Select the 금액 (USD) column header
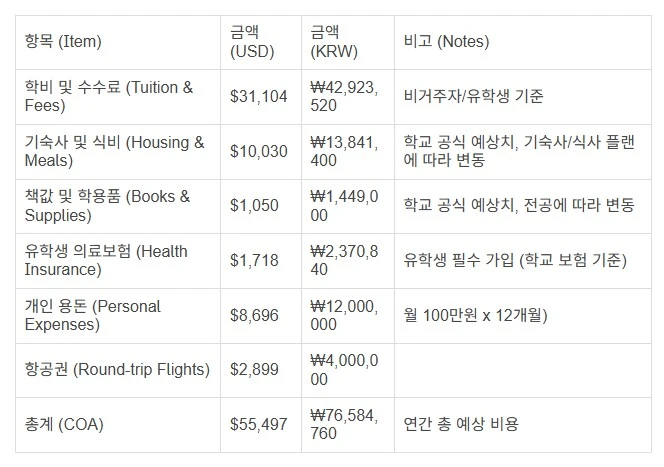The width and height of the screenshot is (664, 467). coord(261,42)
